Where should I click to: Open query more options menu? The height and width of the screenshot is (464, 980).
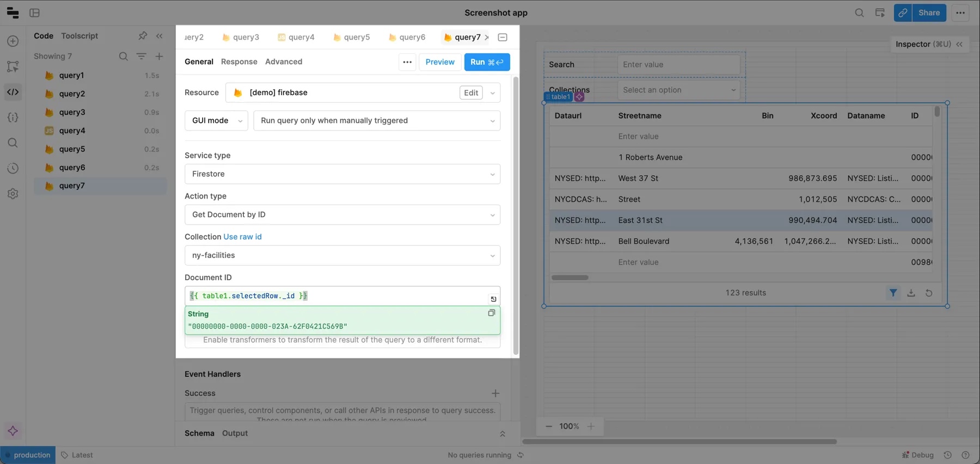tap(407, 62)
